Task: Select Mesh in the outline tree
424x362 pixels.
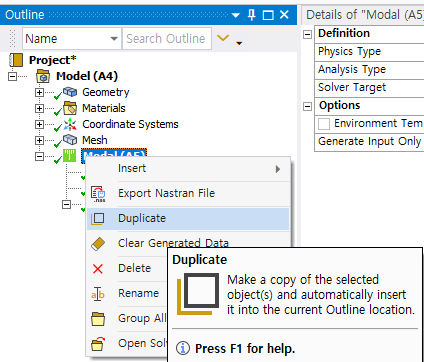Action: (x=95, y=140)
